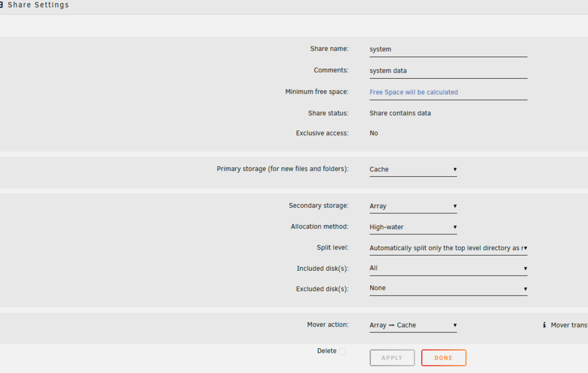Focus the Share name field containing system
This screenshot has width=588, height=373.
pos(448,49)
